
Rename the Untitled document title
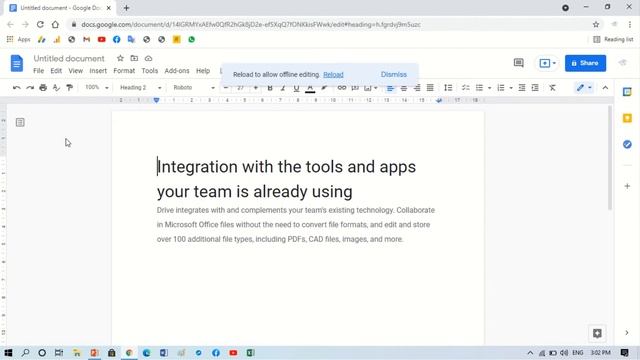coord(69,58)
